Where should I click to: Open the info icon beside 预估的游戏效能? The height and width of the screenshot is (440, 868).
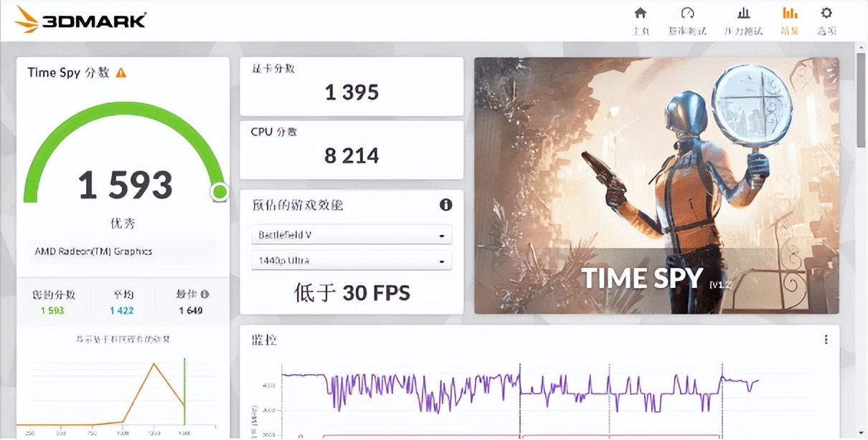(446, 205)
